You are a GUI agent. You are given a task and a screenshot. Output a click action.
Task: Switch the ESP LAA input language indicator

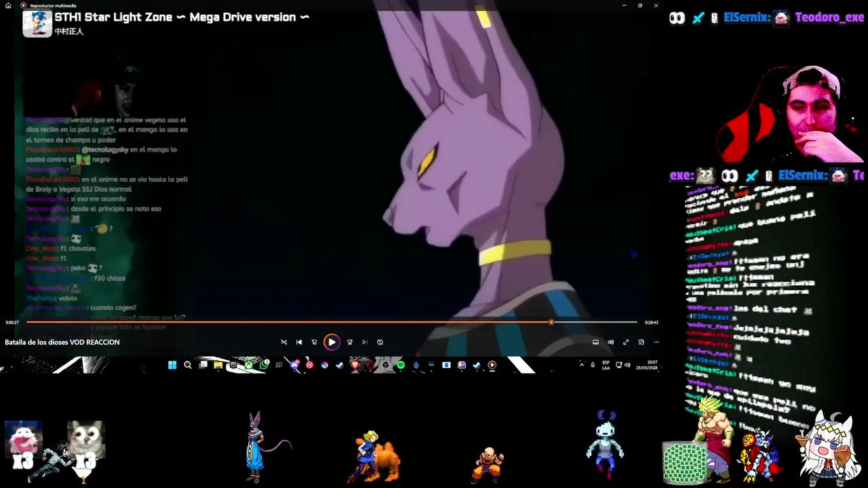coord(606,365)
